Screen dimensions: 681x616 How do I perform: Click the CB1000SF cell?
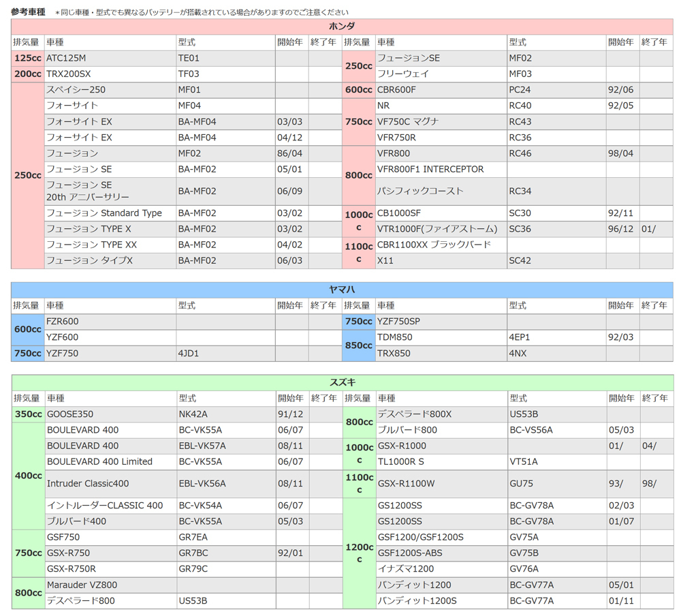(441, 213)
